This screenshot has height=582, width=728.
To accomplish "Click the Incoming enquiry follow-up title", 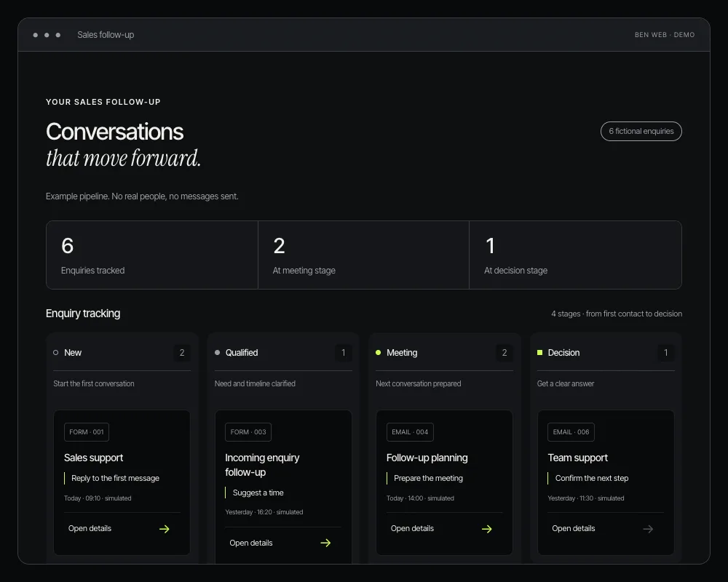I will pyautogui.click(x=262, y=465).
